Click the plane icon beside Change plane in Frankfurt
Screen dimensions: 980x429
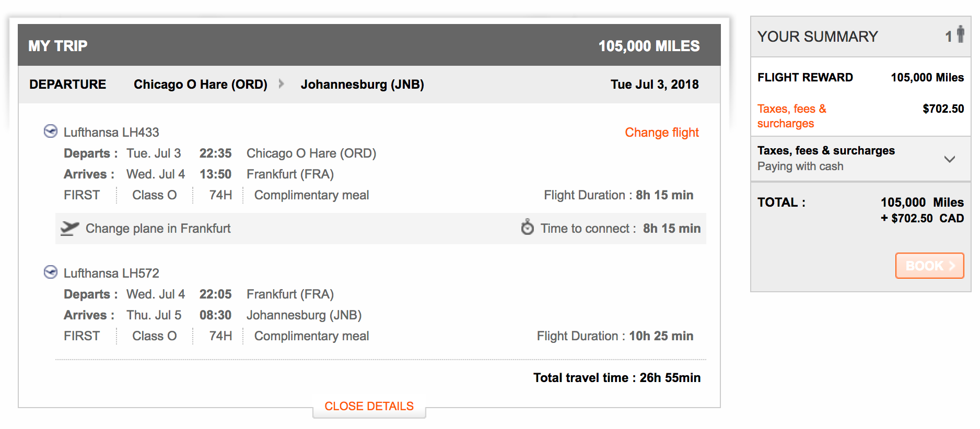(69, 228)
